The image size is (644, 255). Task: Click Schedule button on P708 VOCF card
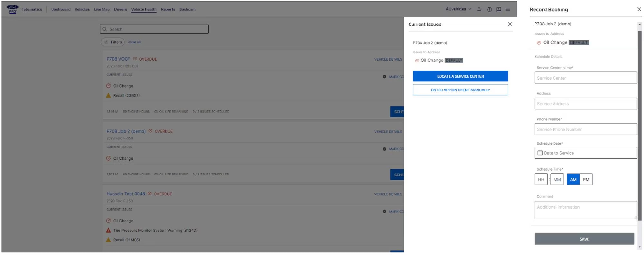pyautogui.click(x=397, y=112)
